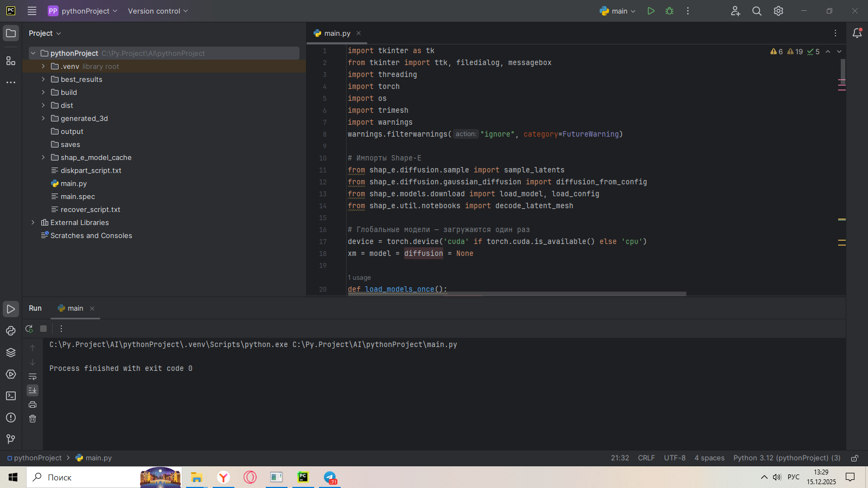Open the main run configuration dropdown
868x488 pixels.
[618, 11]
